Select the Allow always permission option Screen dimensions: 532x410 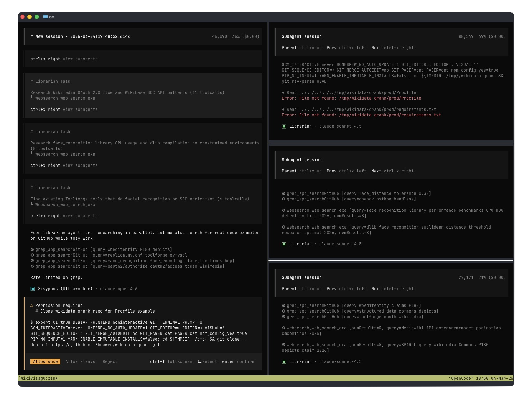[x=80, y=361]
